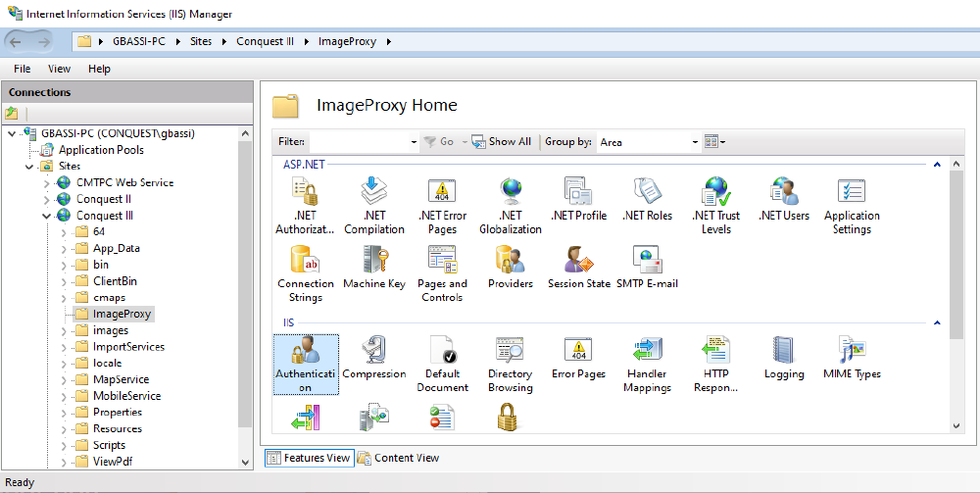
Task: Open the .NET Authorization feature
Action: pos(306,206)
